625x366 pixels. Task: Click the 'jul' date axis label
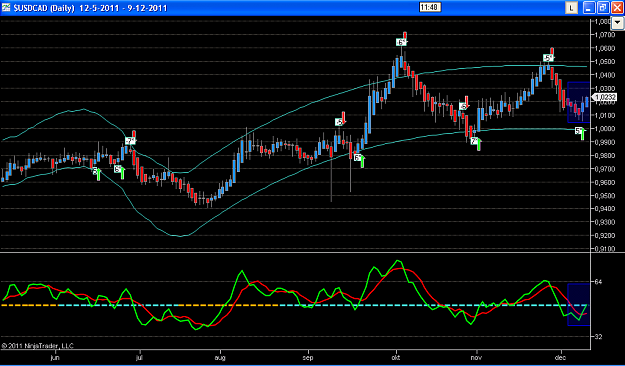pos(140,357)
